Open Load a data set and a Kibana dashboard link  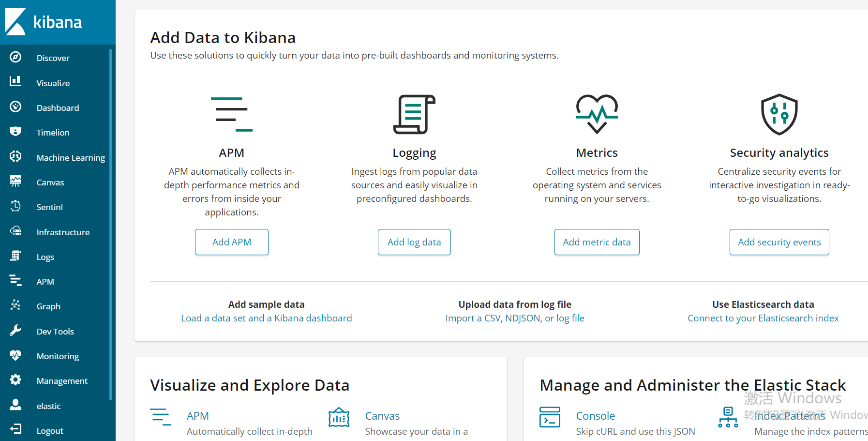(x=267, y=318)
